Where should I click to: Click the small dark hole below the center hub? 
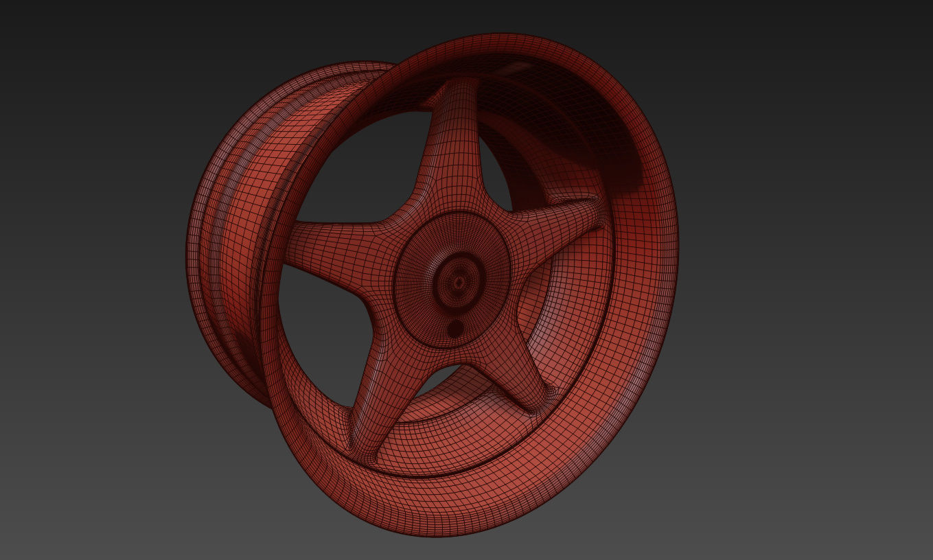coord(455,329)
